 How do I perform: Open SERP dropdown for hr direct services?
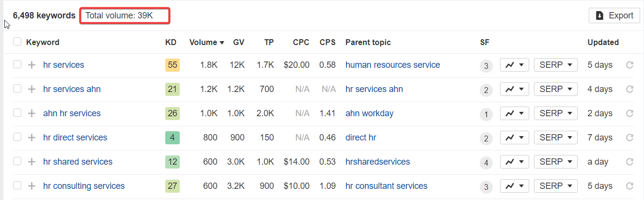556,138
